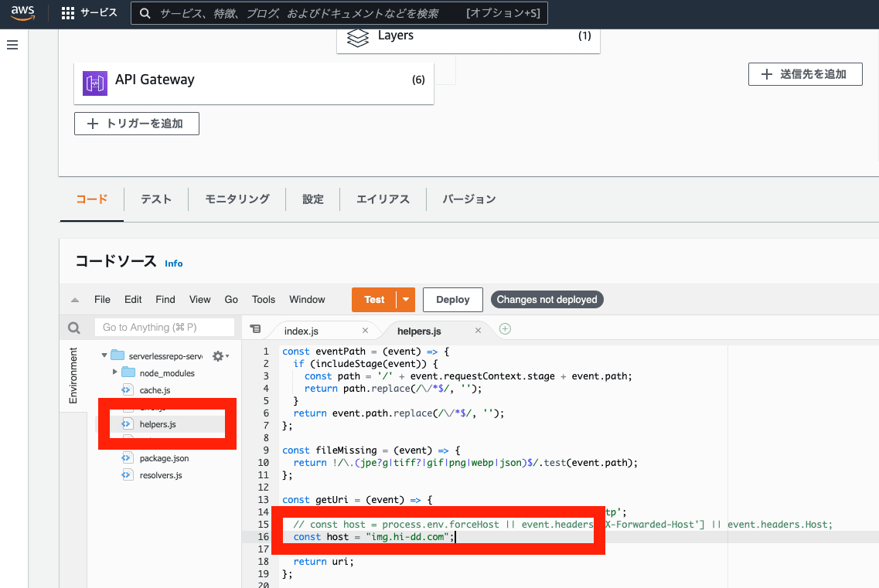Open the Edit menu
This screenshot has width=879, height=588.
click(133, 300)
